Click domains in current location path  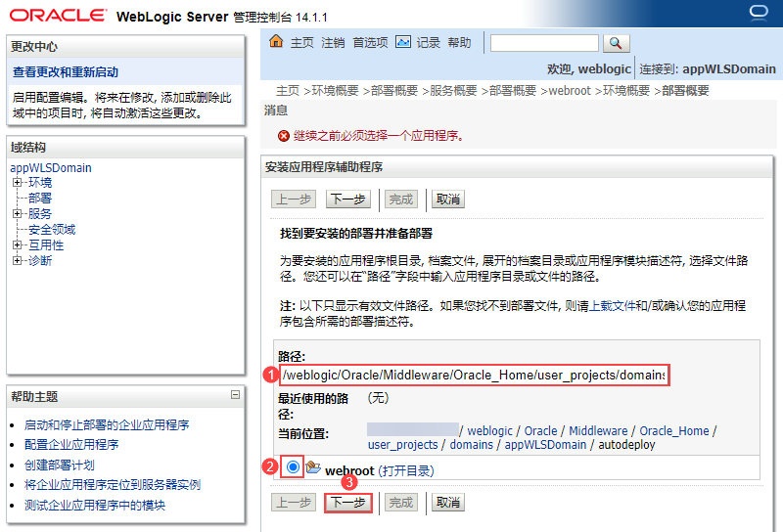tap(472, 445)
